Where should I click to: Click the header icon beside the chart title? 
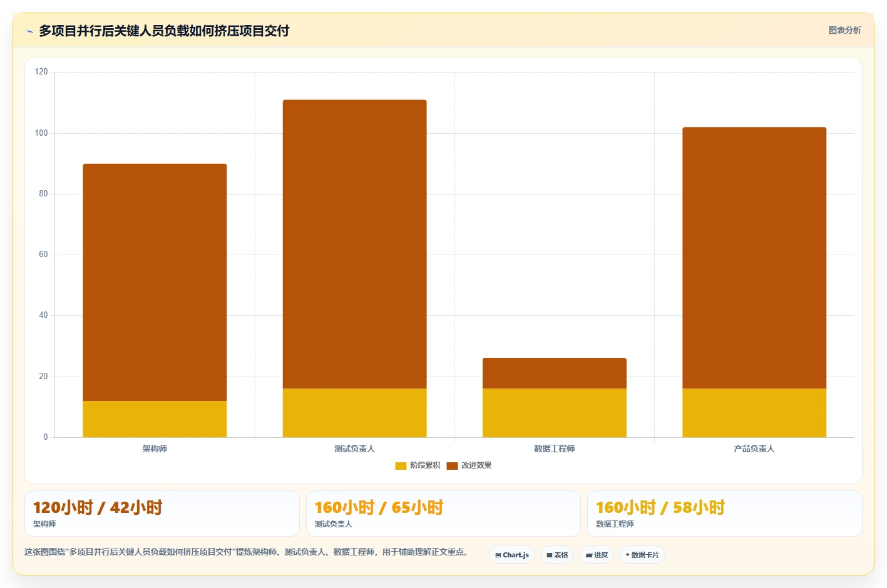[x=29, y=31]
